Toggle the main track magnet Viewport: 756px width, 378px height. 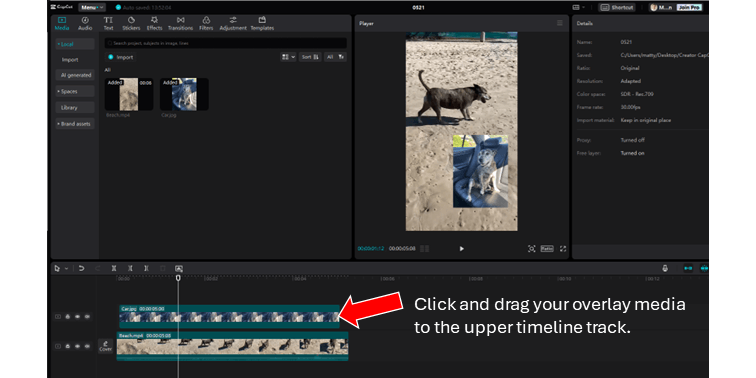point(688,269)
